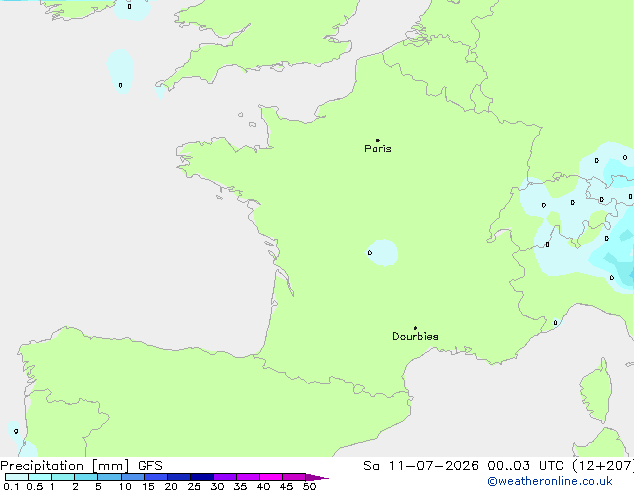
Task: Click the precipitation patch in central France
Action: point(382,253)
